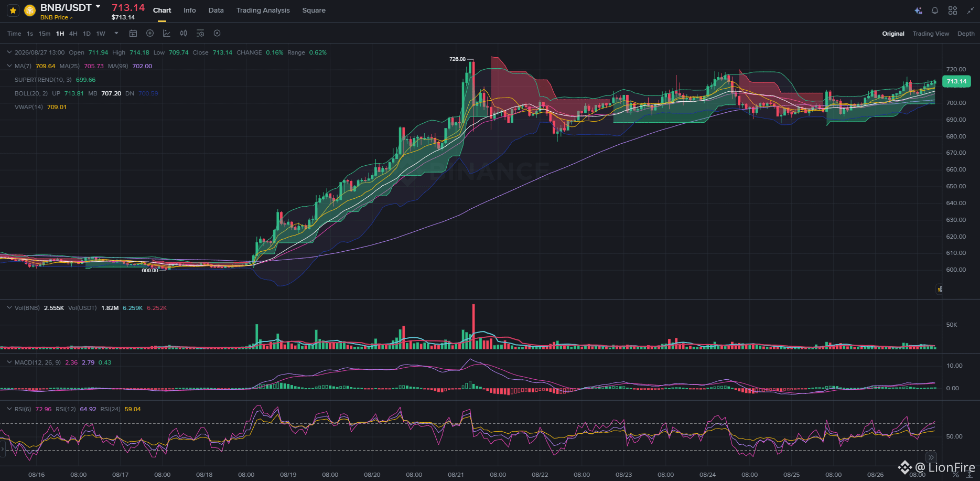980x481 pixels.
Task: Click the add-chart plus circle icon
Action: click(150, 34)
